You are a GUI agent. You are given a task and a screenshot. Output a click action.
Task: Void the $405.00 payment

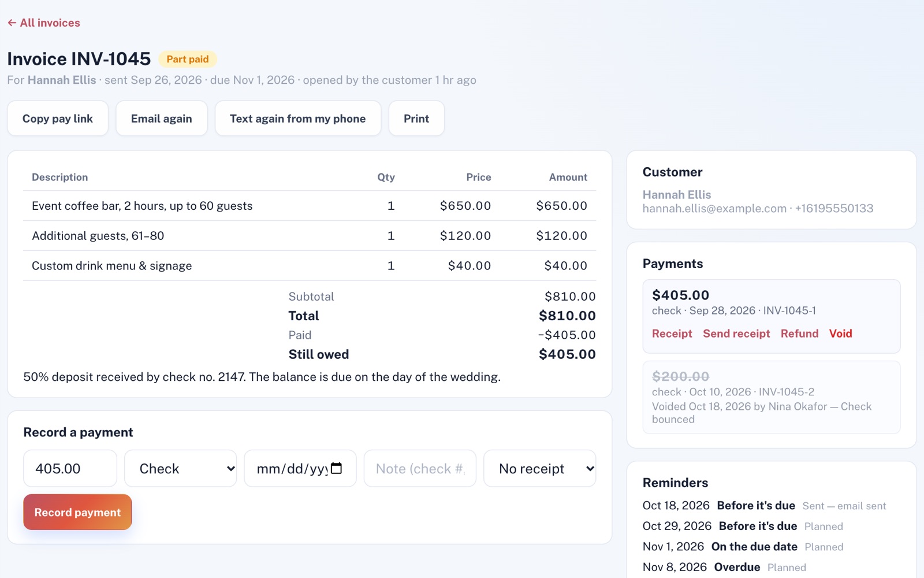[841, 334]
